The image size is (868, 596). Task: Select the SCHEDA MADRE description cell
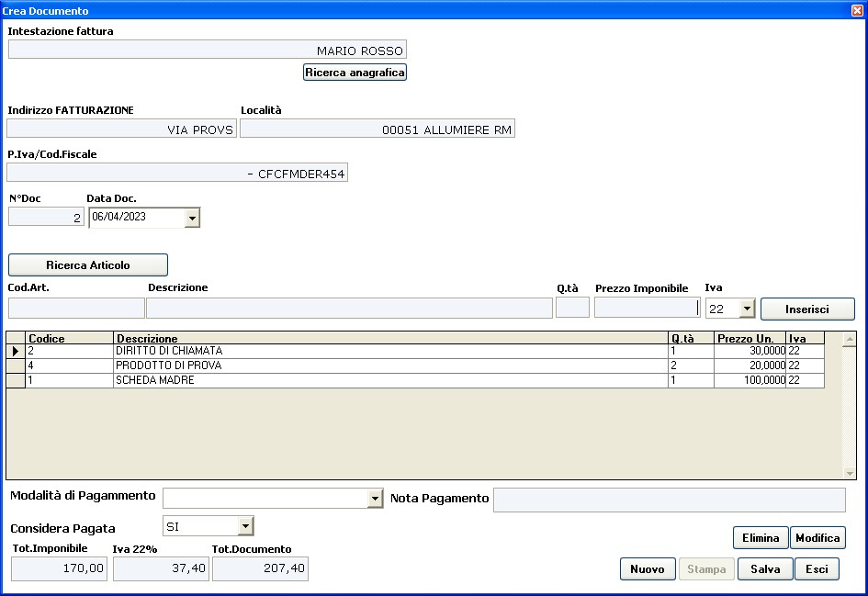tap(390, 381)
